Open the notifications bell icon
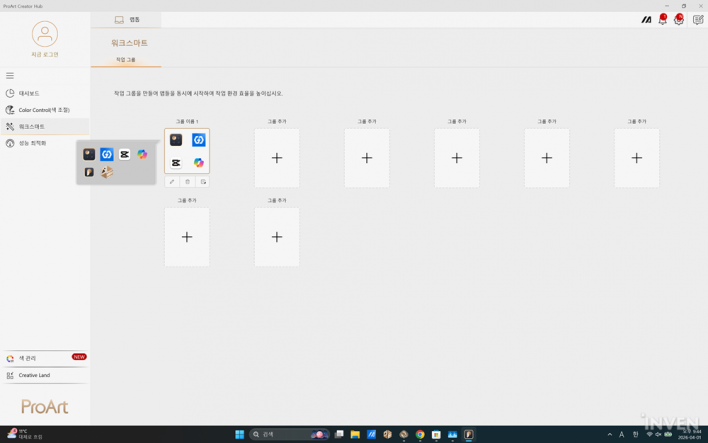Viewport: 708px width, 443px height. [x=662, y=20]
